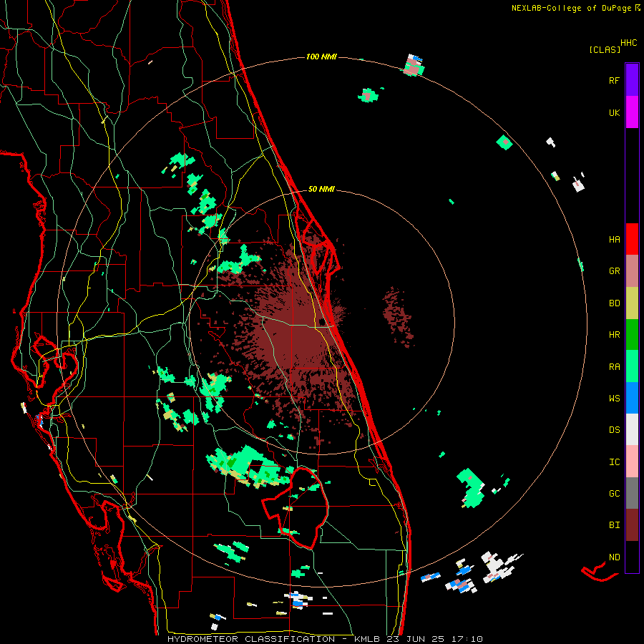Pick the RA bright green legend swatch
644x644 pixels.
(632, 366)
